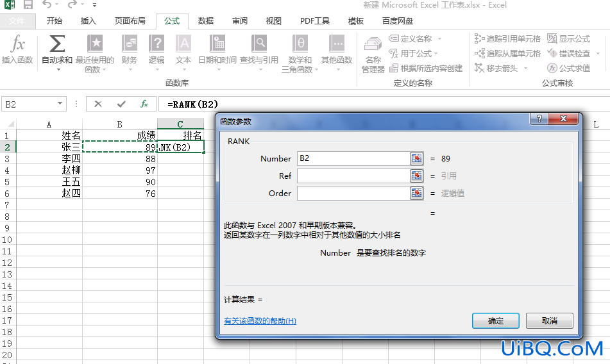Click the Redo arrow icon
This screenshot has width=610, height=364.
[72, 4]
